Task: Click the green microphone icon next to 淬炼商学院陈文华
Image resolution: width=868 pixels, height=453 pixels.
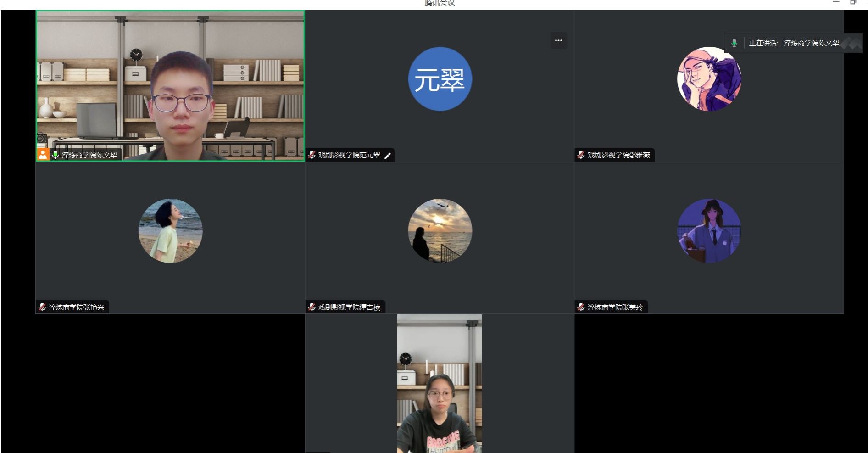Action: [56, 155]
